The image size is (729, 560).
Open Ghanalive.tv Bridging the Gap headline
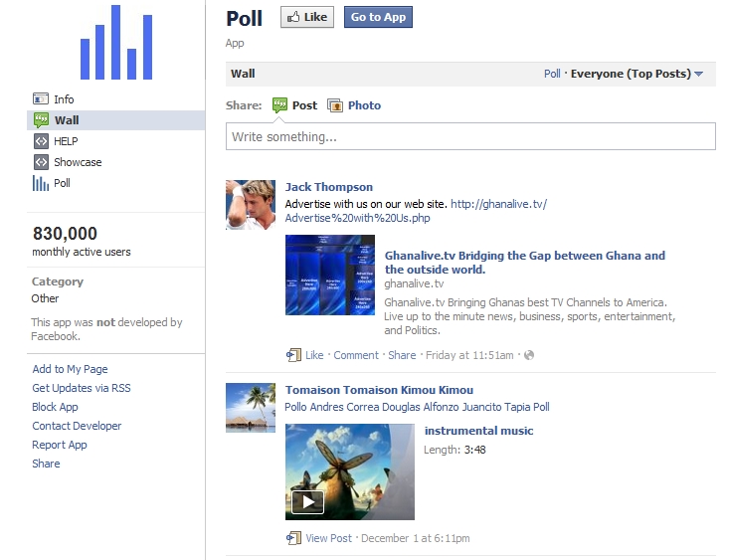525,263
